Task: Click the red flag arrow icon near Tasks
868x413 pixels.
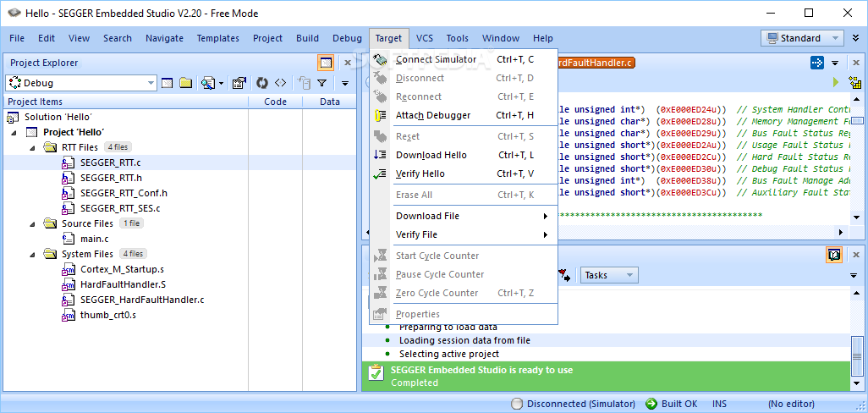Action: click(564, 274)
